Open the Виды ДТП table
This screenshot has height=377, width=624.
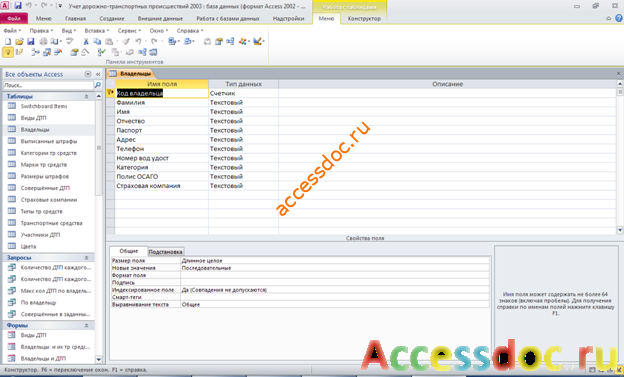33,118
